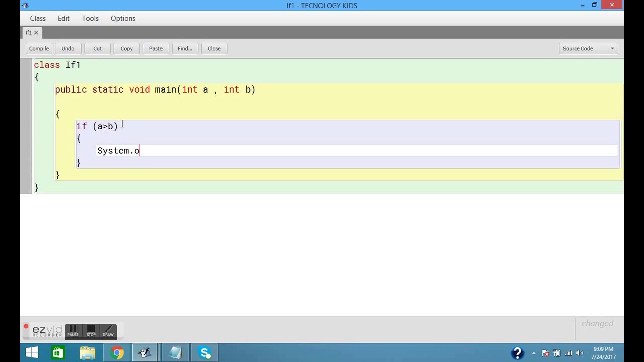Open the volume speaker tray icon
The image size is (644, 362).
tap(579, 353)
